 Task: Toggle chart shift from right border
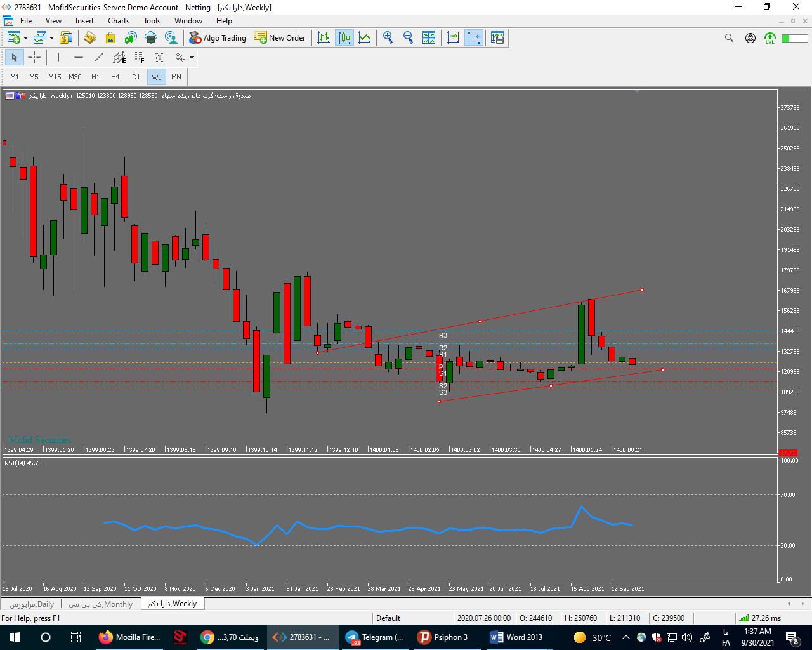473,38
